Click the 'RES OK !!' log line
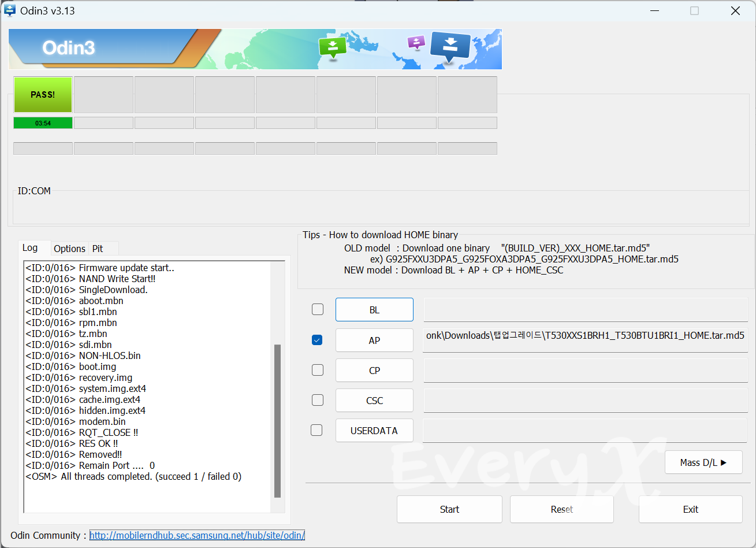The image size is (756, 548). [x=72, y=443]
